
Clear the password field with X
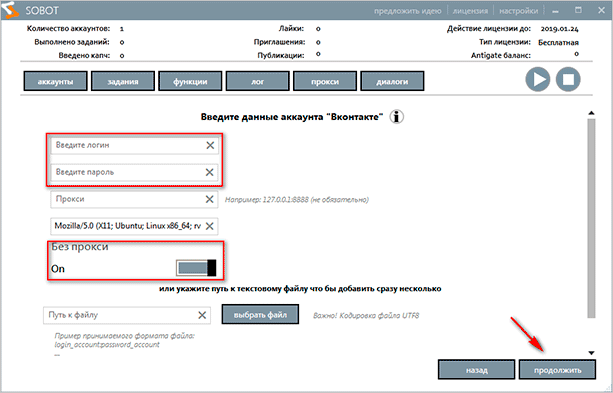[x=210, y=172]
